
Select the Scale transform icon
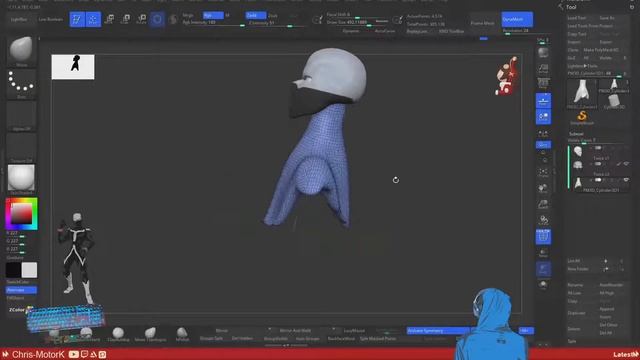click(126, 19)
